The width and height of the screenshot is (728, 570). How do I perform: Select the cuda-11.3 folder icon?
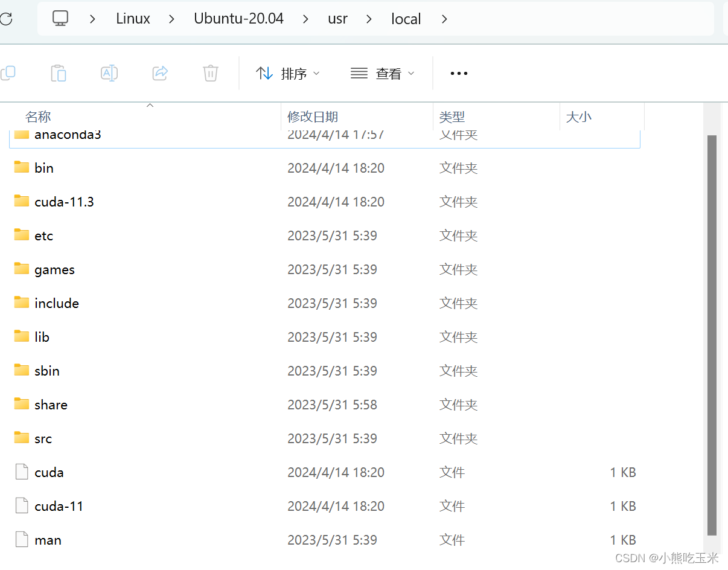[x=22, y=201]
